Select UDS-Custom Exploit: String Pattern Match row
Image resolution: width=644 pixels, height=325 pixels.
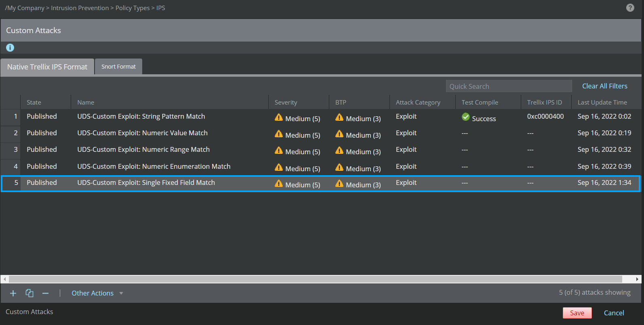click(321, 117)
